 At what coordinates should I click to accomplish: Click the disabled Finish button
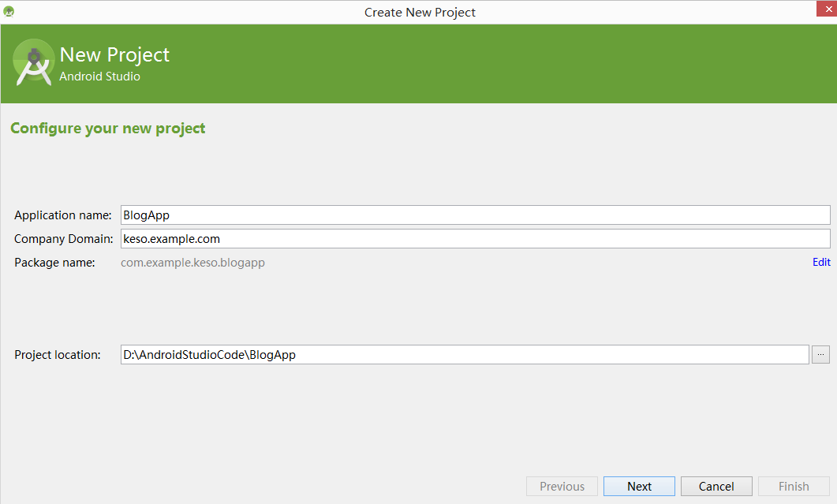coord(794,487)
